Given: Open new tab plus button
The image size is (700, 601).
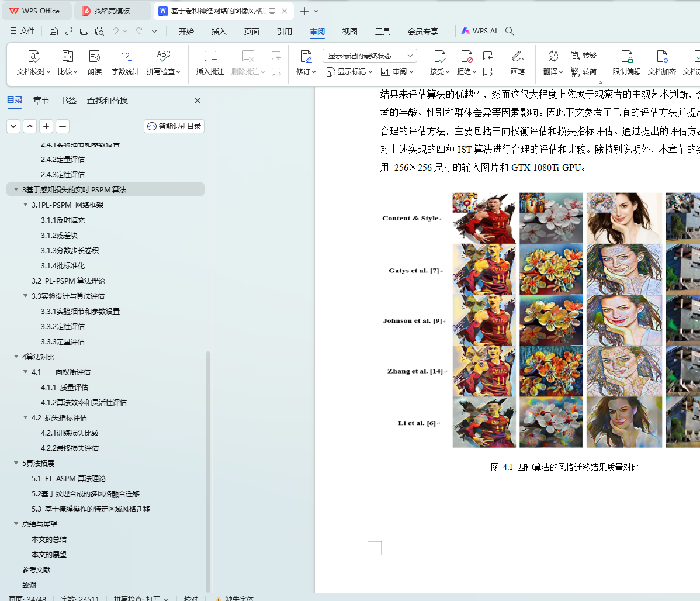Looking at the screenshot, I should click(x=304, y=11).
